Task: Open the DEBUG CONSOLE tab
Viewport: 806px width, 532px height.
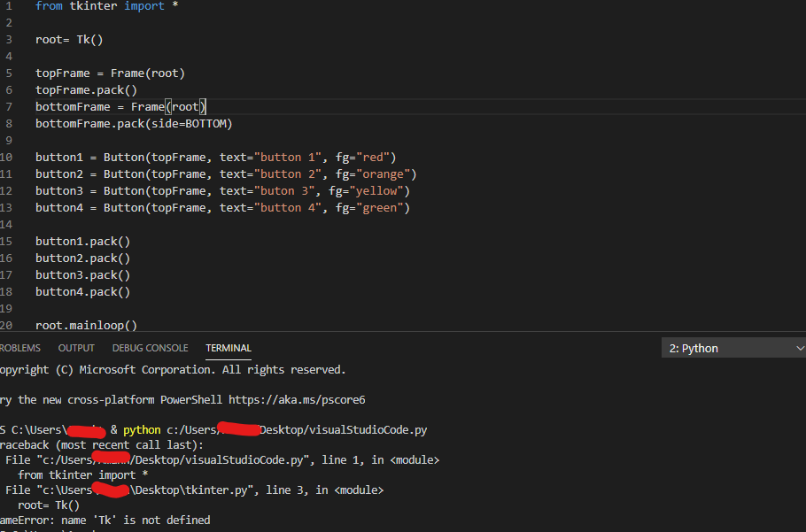Action: point(150,348)
